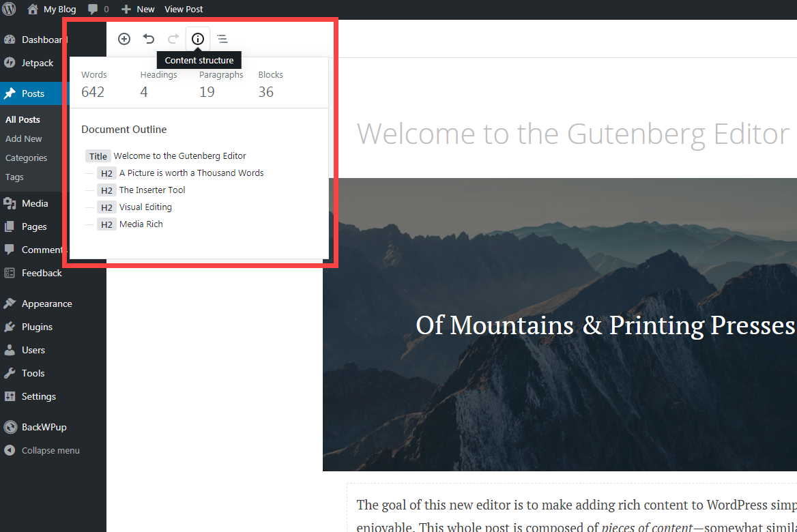Click Of Mountains & Printing Presses text
The height and width of the screenshot is (532, 797).
click(605, 325)
